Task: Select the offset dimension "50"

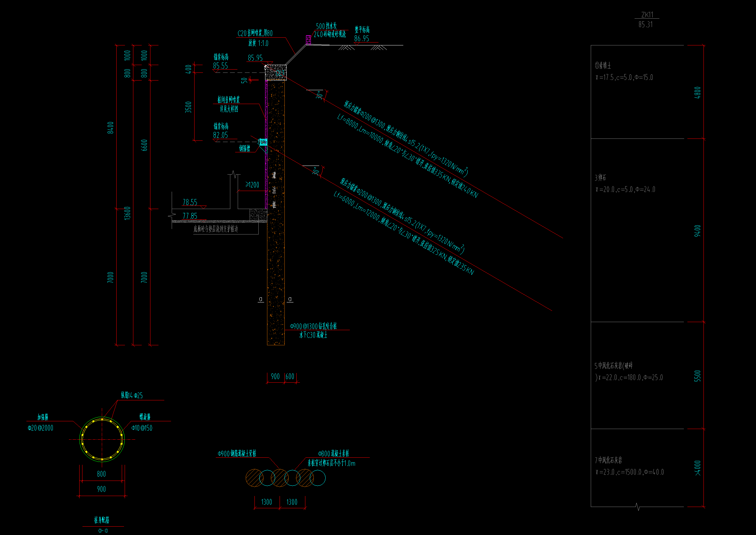Action: tap(244, 81)
